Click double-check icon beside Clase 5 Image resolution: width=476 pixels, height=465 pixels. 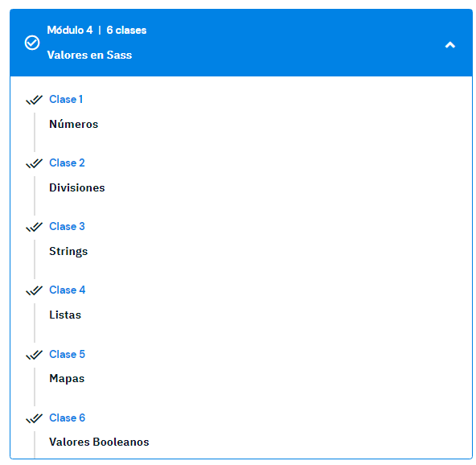tap(34, 355)
